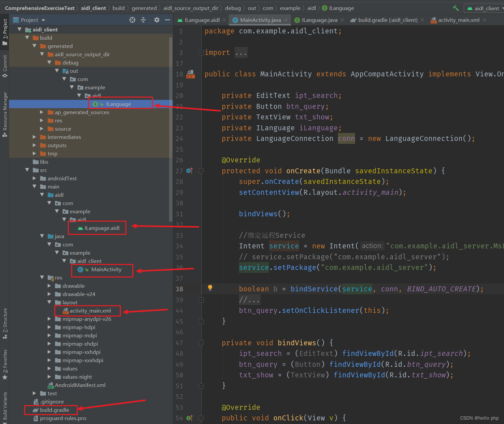Select the mipmap-anydpi-v26 folder

pos(87,319)
